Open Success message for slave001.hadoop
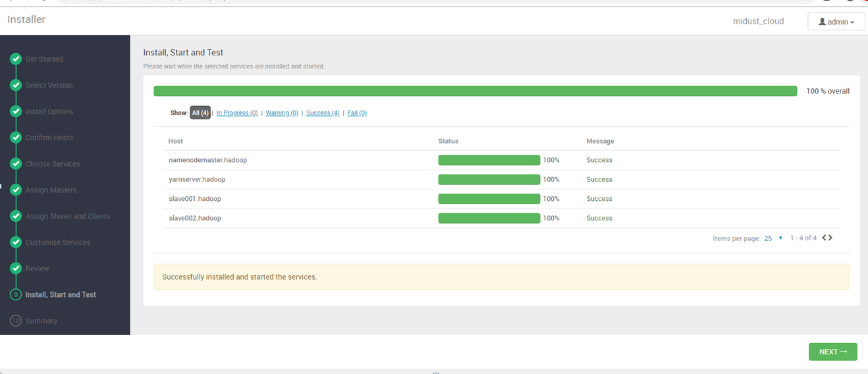This screenshot has height=374, width=868. pyautogui.click(x=599, y=199)
